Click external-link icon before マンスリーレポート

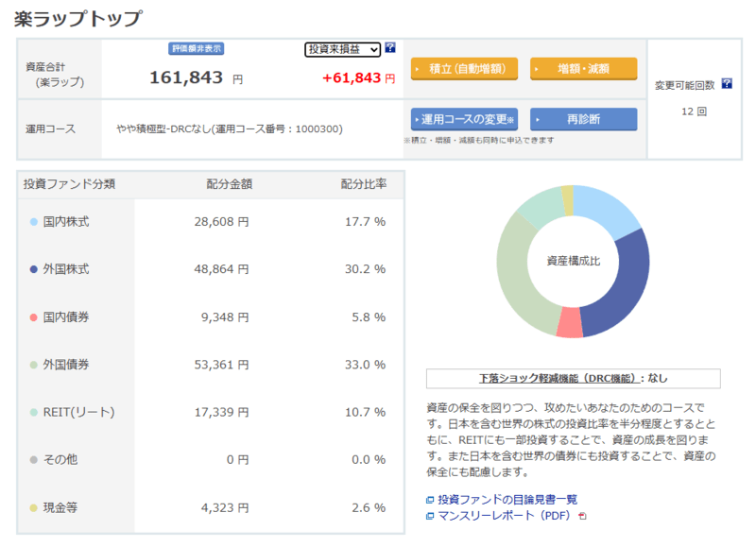[430, 517]
